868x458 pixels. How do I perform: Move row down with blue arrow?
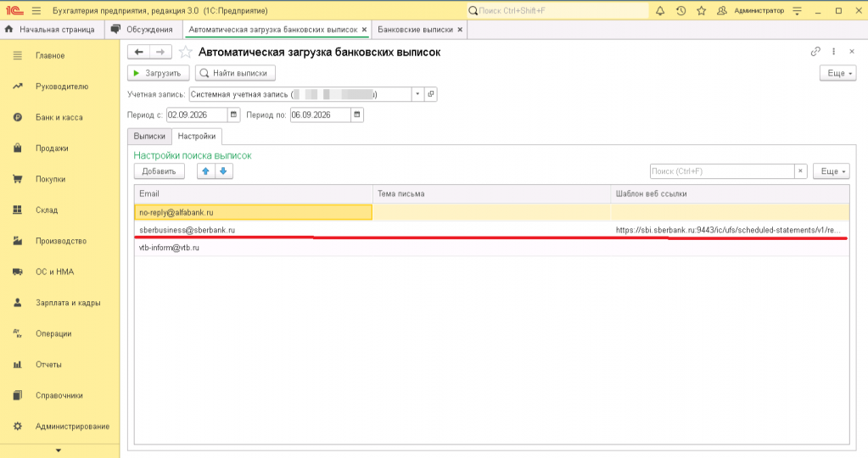coord(224,171)
